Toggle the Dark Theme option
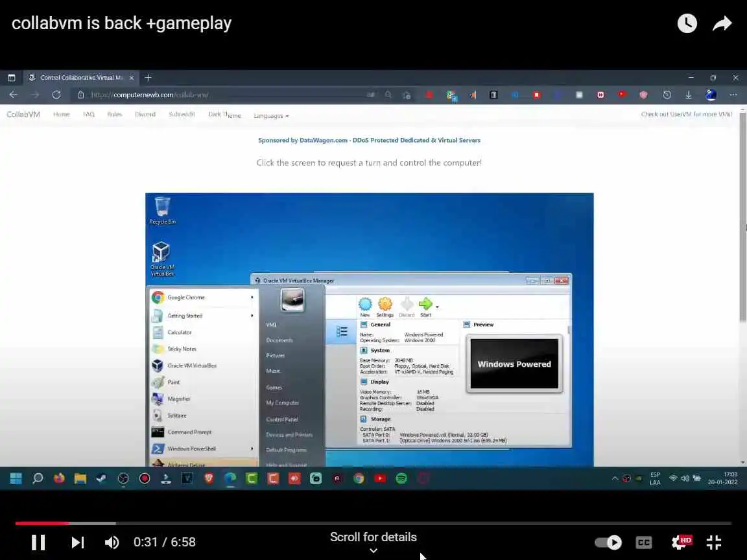 tap(224, 115)
